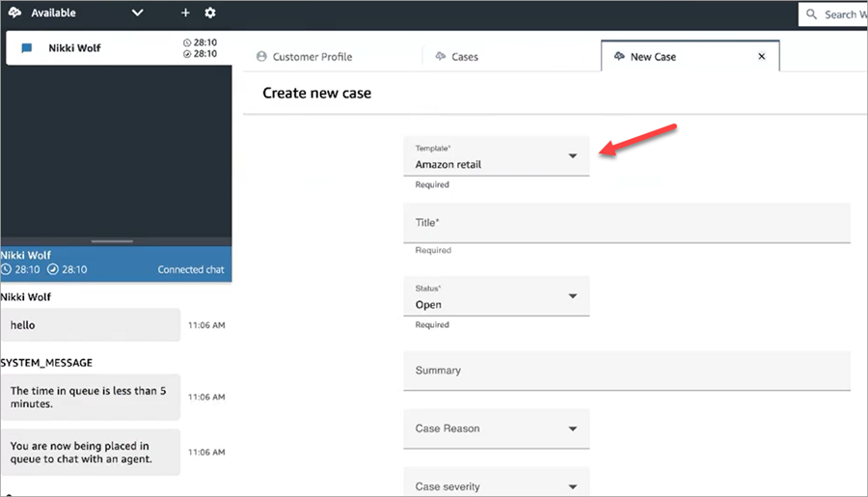868x497 pixels.
Task: Switch to the Customer Profile tab
Action: 312,57
